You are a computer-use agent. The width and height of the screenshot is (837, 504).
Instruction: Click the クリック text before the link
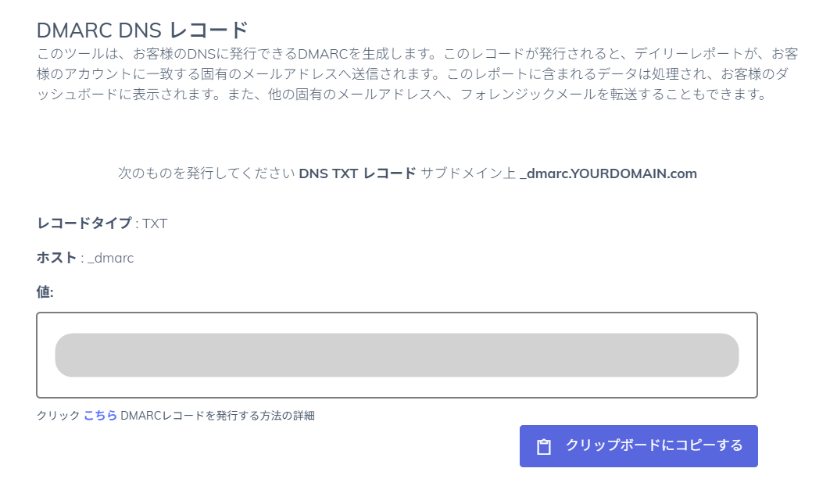point(58,416)
